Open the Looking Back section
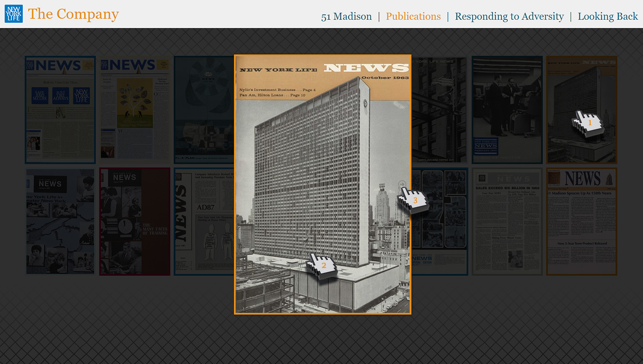 click(607, 16)
